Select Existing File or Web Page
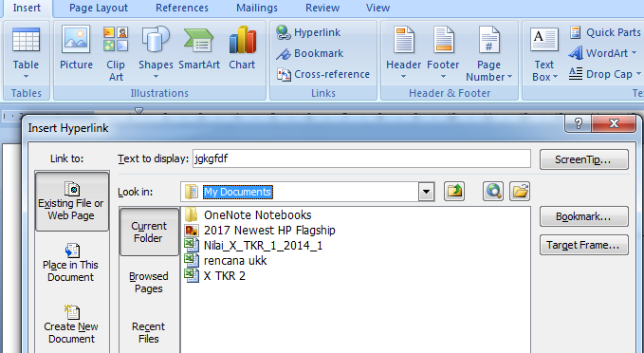 (71, 201)
